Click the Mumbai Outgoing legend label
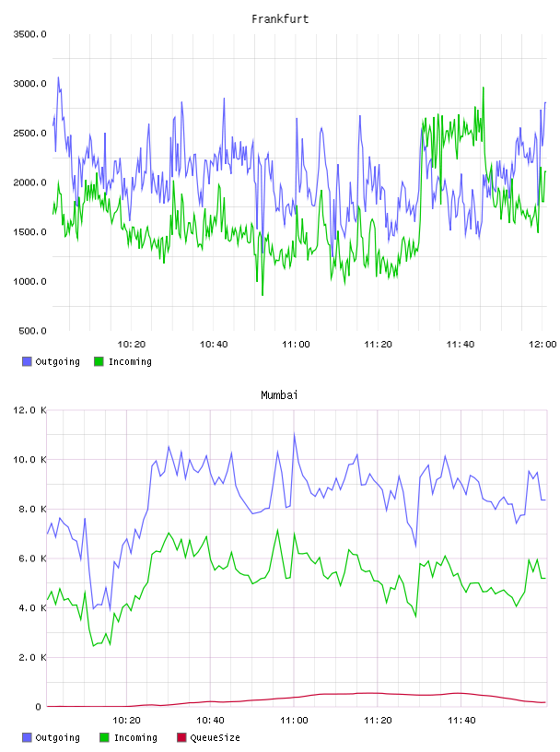Image resolution: width=560 pixels, height=752 pixels. (x=57, y=738)
